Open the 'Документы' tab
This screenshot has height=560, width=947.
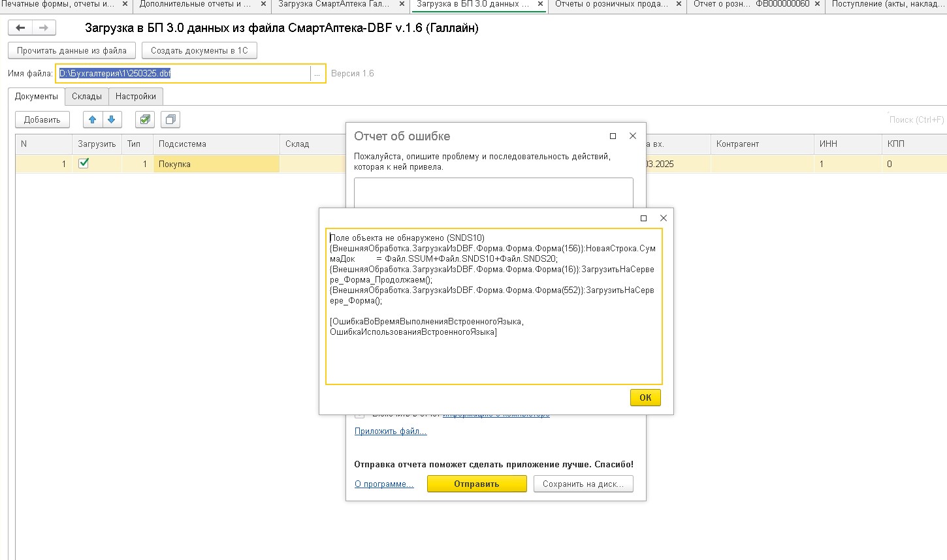(37, 96)
